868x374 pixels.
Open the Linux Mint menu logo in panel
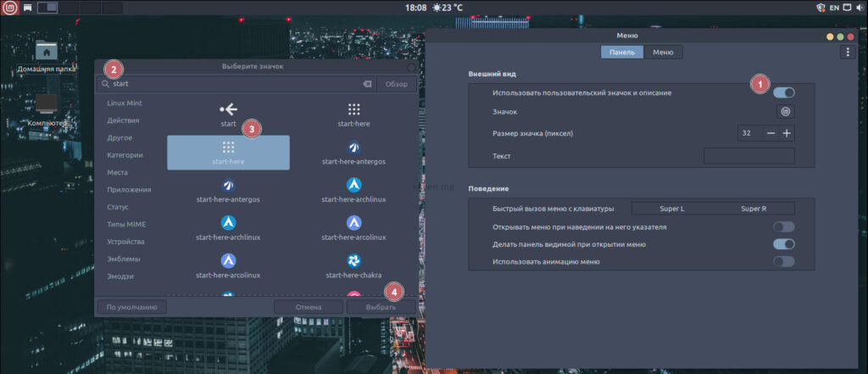[x=9, y=8]
